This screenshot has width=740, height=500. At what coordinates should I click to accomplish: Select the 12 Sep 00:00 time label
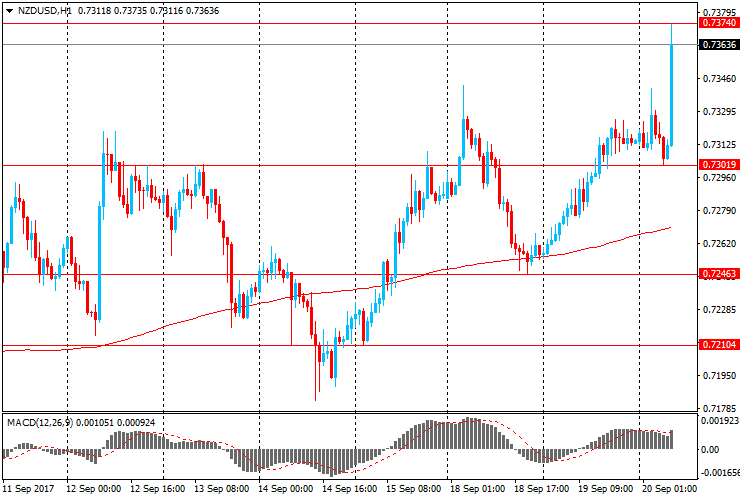click(x=93, y=488)
